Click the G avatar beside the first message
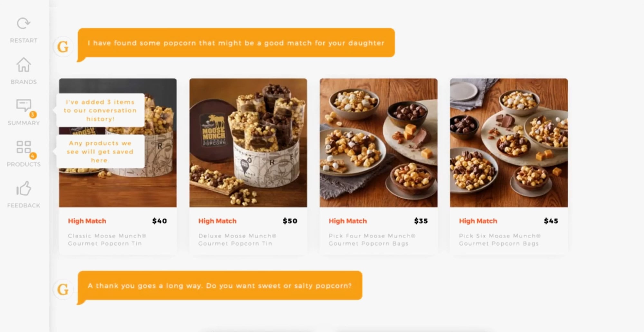Screen dimensions: 644x332 coord(63,47)
